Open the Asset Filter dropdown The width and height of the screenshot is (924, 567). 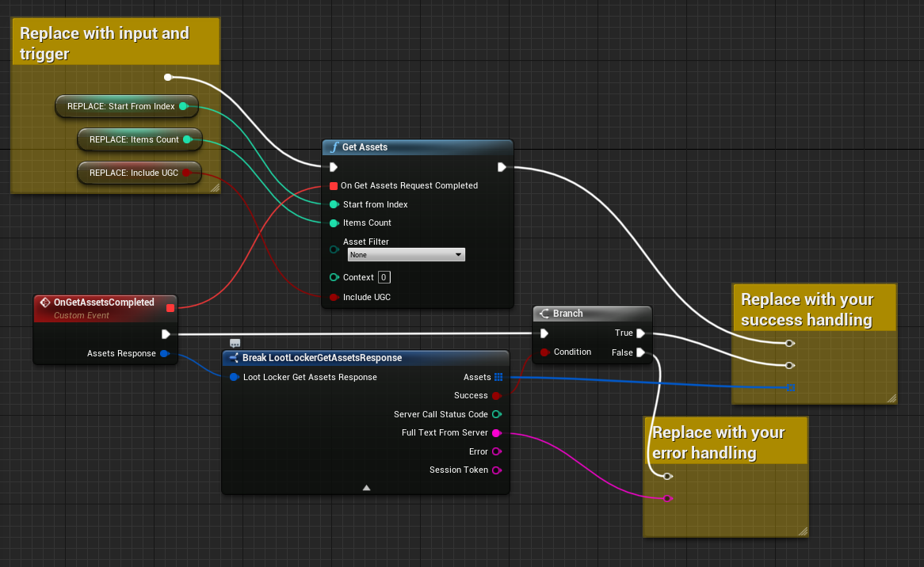(406, 255)
